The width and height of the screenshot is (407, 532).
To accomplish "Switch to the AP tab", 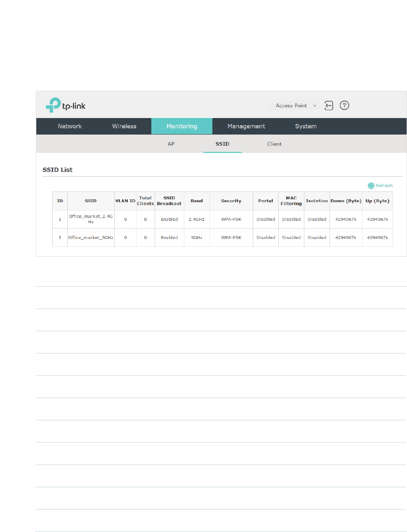I will (x=171, y=144).
